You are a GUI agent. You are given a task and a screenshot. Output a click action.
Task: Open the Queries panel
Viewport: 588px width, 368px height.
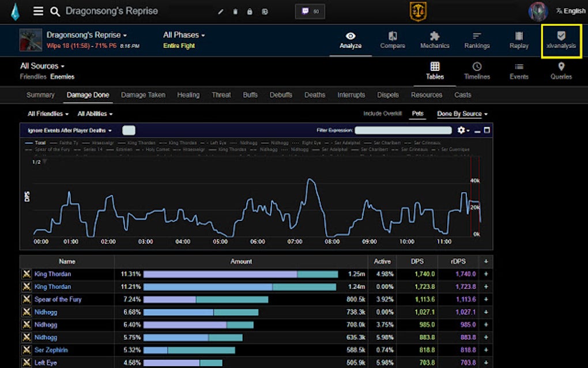pos(560,72)
